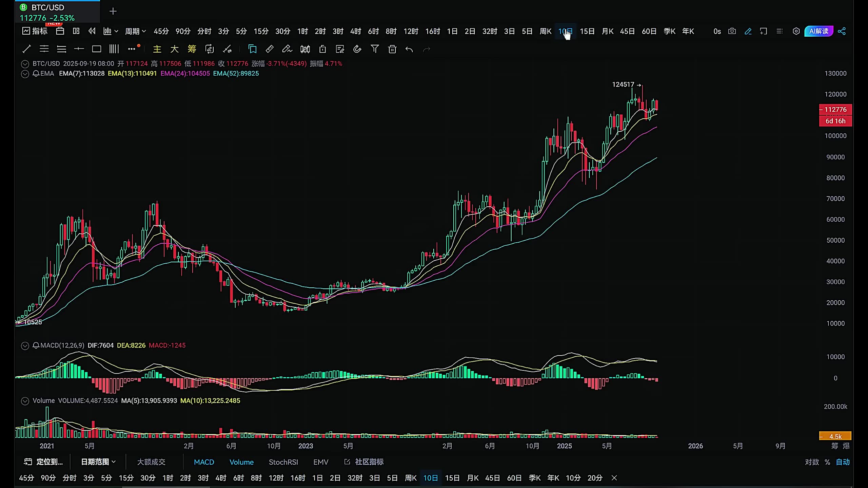Click the undo arrow icon
The height and width of the screenshot is (488, 868).
(409, 49)
